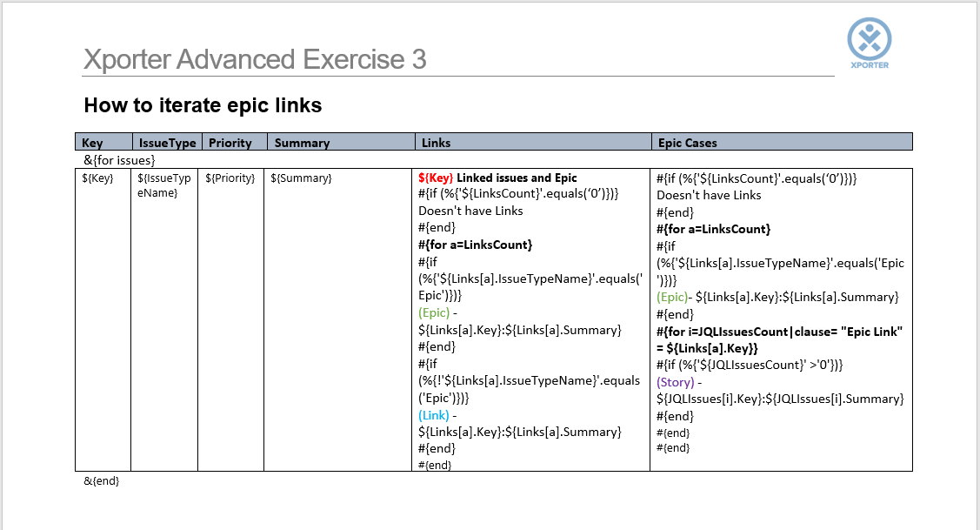Screen dimensions: 980x530
Task: Click the "&{end}" line below the table
Action: coord(101,480)
